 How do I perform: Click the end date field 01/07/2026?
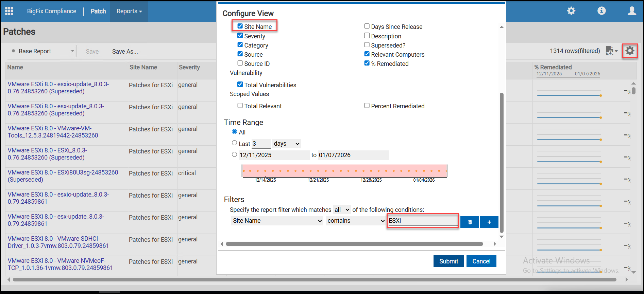click(x=353, y=155)
